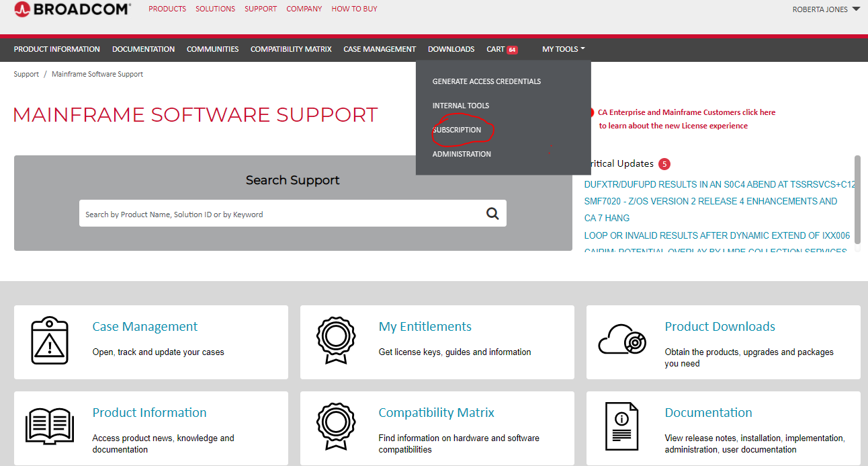868x466 pixels.
Task: Open the SMF7020 z/OS enhancements update link
Action: (x=710, y=201)
